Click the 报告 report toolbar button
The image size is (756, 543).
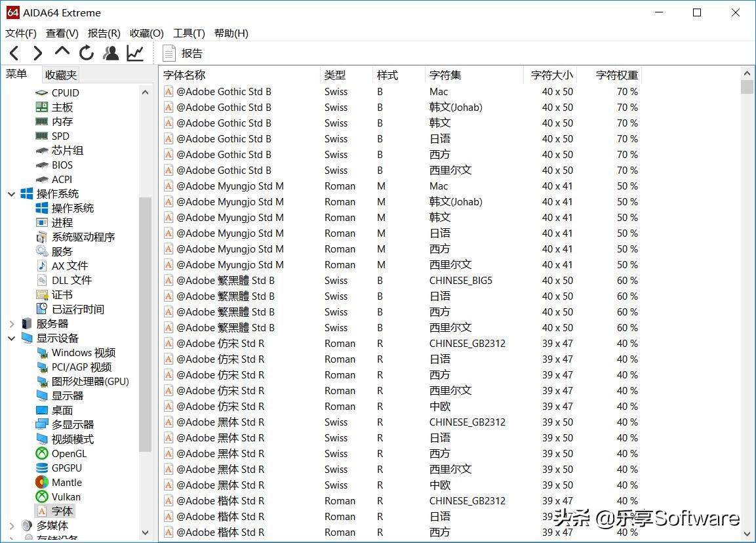coord(183,53)
